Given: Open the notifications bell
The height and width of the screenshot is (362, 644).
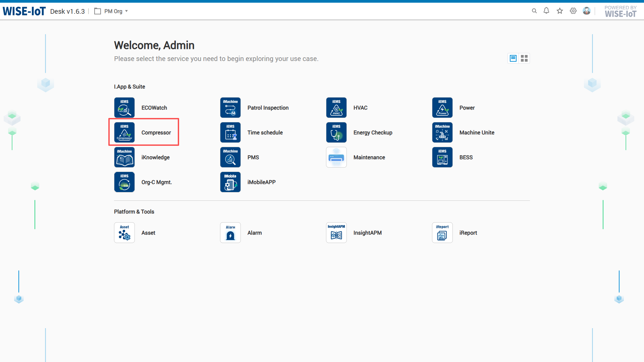Looking at the screenshot, I should (546, 11).
